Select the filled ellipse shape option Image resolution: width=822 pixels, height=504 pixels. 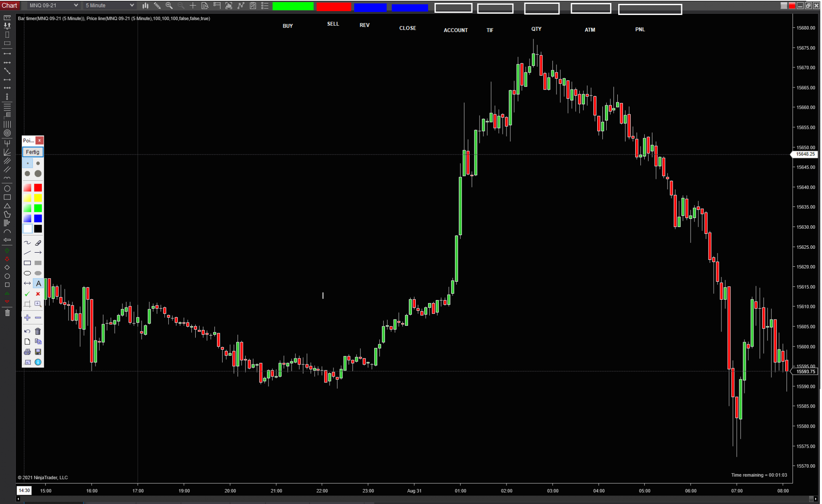(38, 273)
